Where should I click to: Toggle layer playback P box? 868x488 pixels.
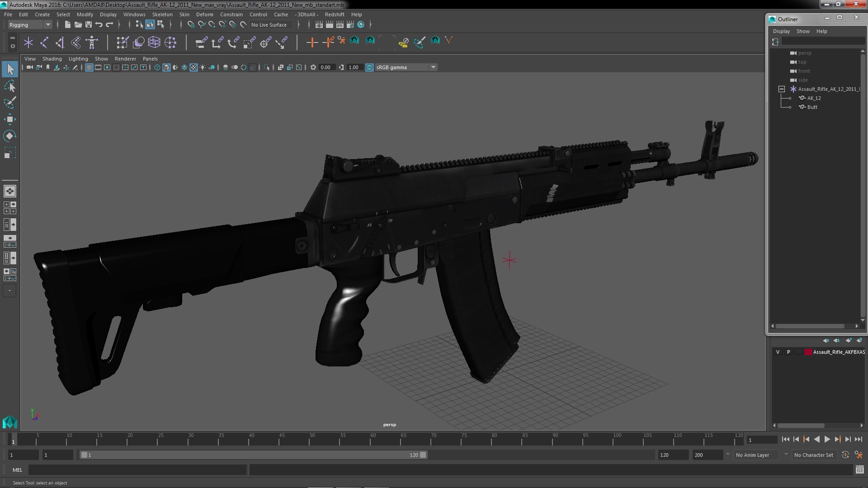788,352
